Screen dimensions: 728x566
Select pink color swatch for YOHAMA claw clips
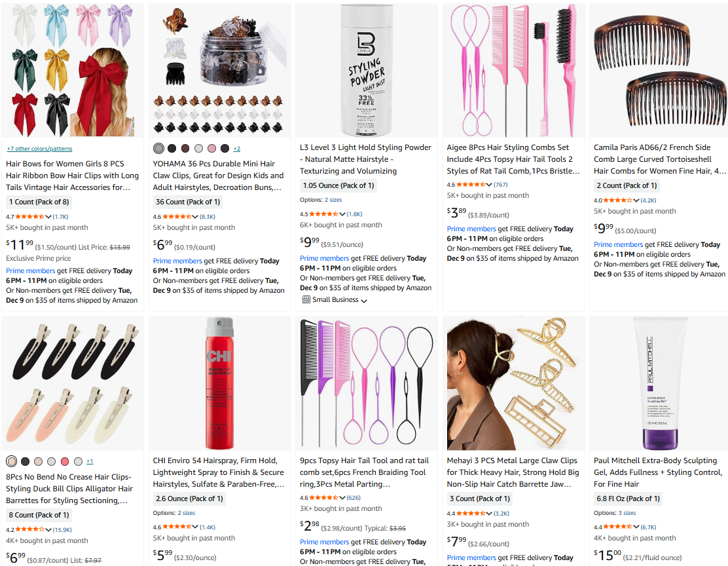coord(211,148)
